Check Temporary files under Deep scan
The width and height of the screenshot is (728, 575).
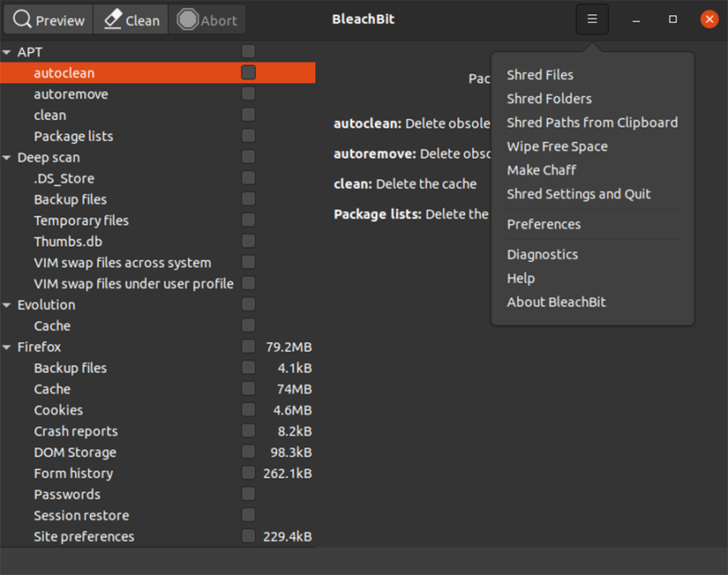point(248,220)
